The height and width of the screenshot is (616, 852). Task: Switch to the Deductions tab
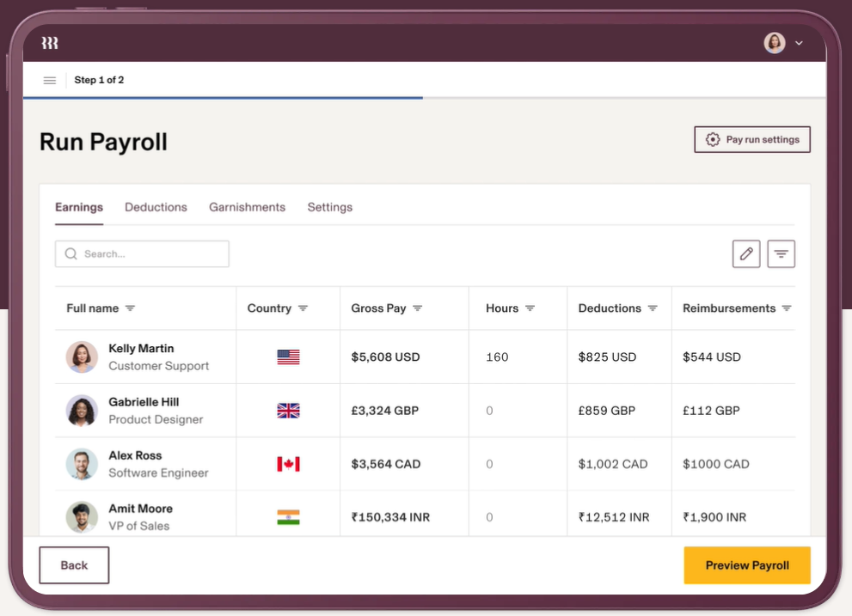coord(156,207)
